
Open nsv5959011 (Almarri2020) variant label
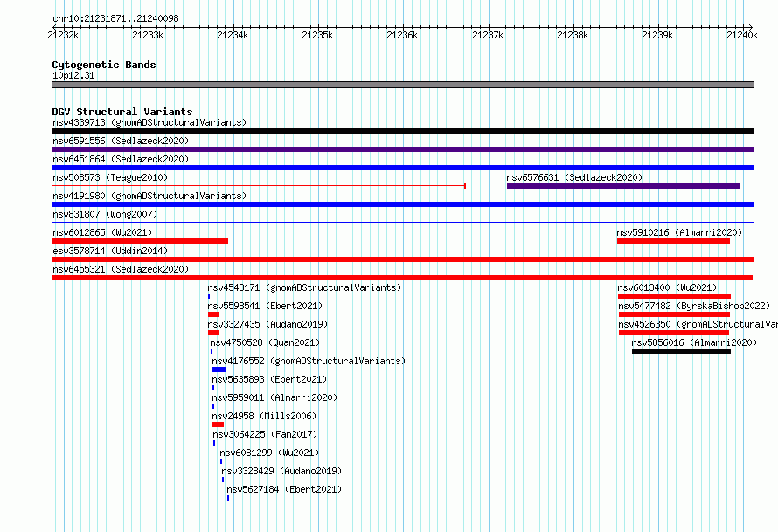[274, 397]
